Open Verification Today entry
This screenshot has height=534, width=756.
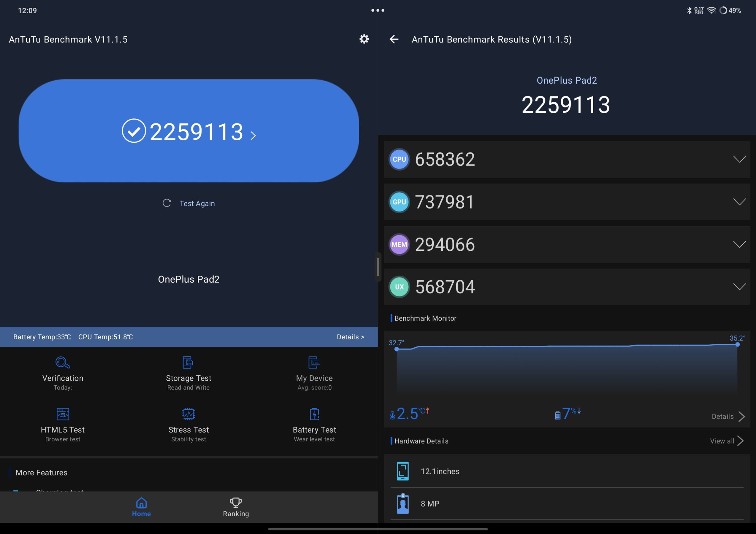pyautogui.click(x=63, y=374)
